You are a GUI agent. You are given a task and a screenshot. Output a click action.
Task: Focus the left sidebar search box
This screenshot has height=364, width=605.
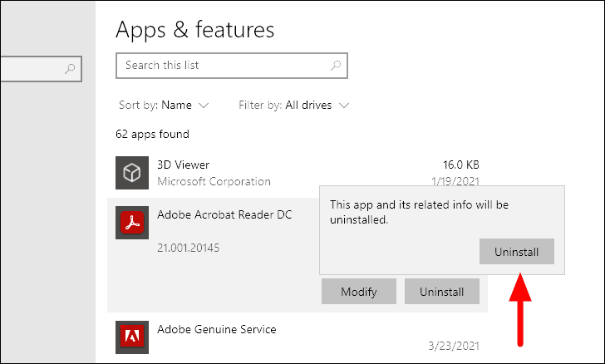coord(41,69)
